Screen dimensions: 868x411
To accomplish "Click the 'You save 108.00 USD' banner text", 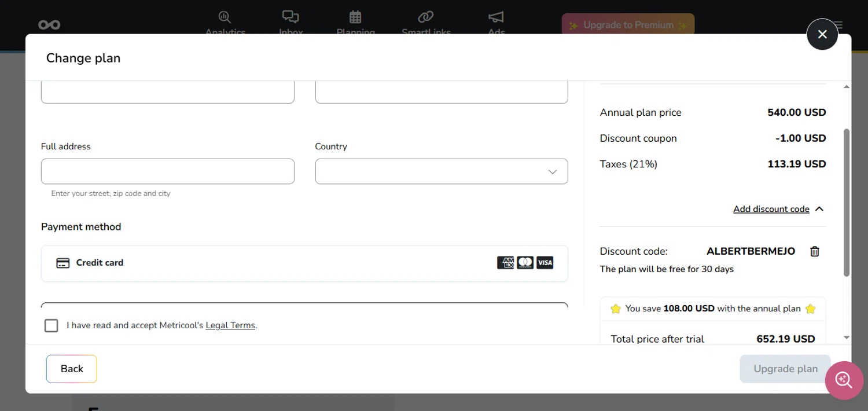I will [713, 309].
